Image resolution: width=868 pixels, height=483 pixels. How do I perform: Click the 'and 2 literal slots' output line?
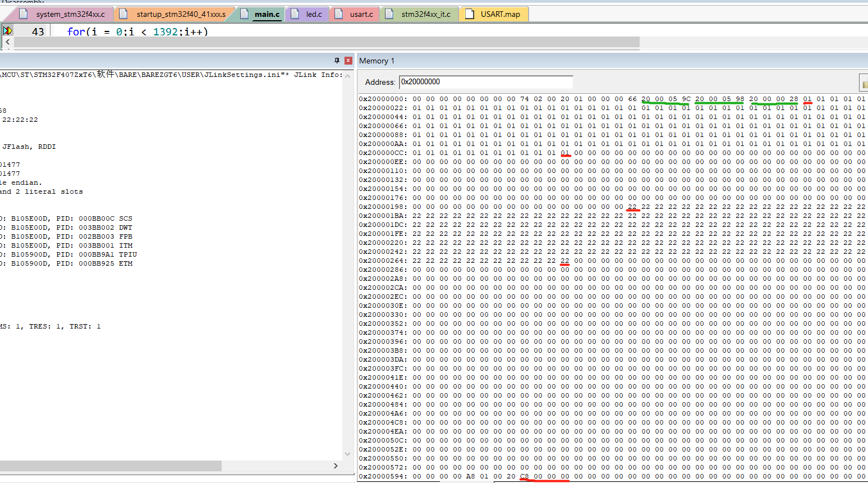[x=42, y=192]
